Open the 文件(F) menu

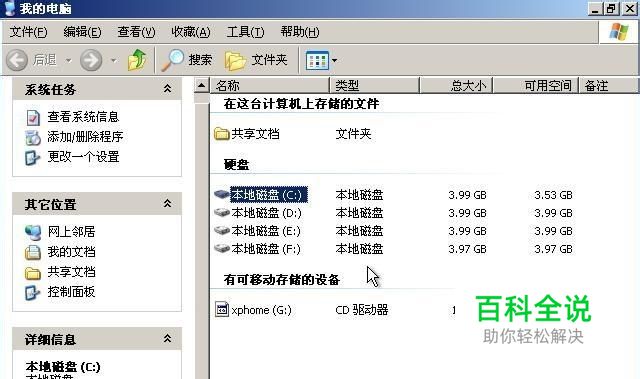click(28, 32)
